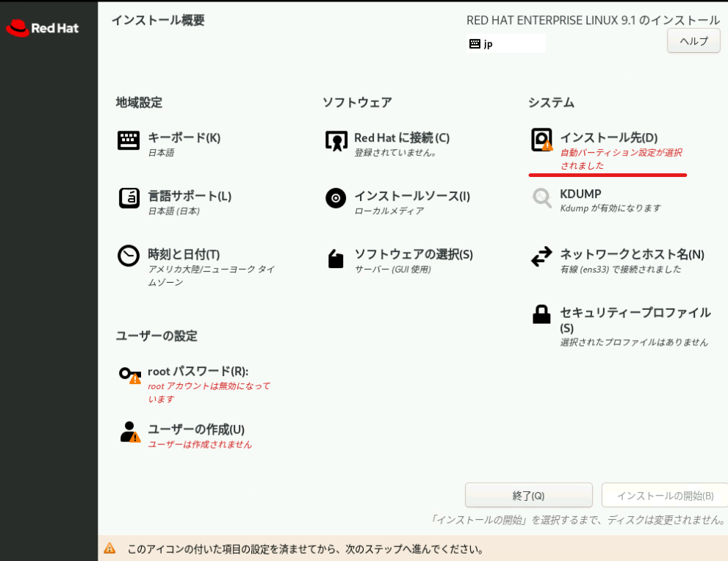728x561 pixels.
Task: Click the 終了(Q) quit button
Action: [528, 495]
